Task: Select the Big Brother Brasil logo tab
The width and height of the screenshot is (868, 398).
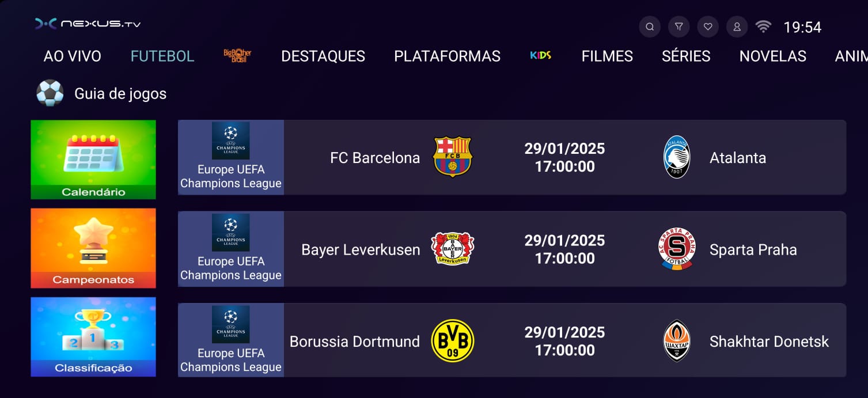Action: pyautogui.click(x=237, y=56)
